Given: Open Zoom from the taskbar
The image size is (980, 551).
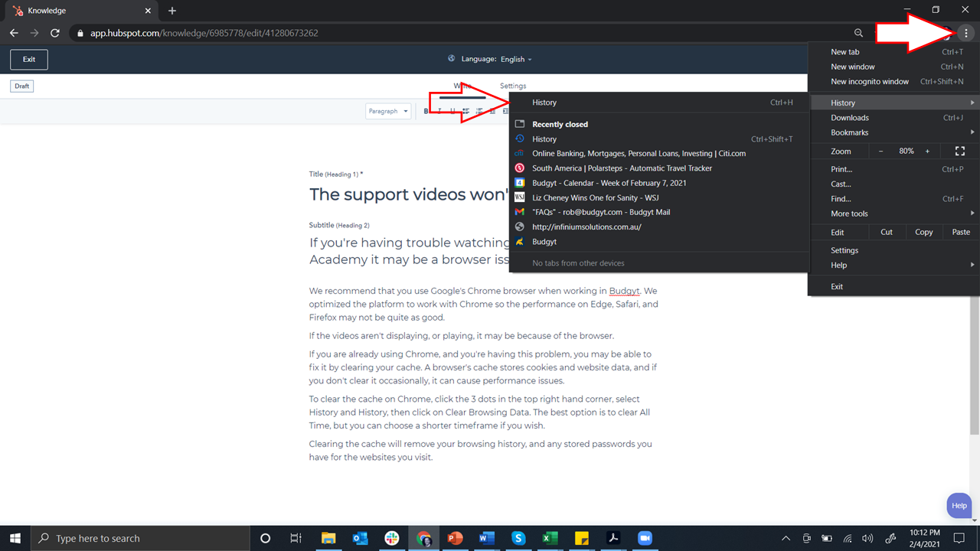Looking at the screenshot, I should 645,538.
